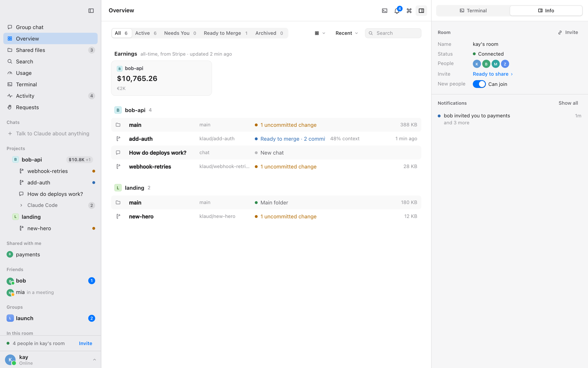Open notifications bell with badge 4
Screen dimensions: 588x368
[x=397, y=11]
